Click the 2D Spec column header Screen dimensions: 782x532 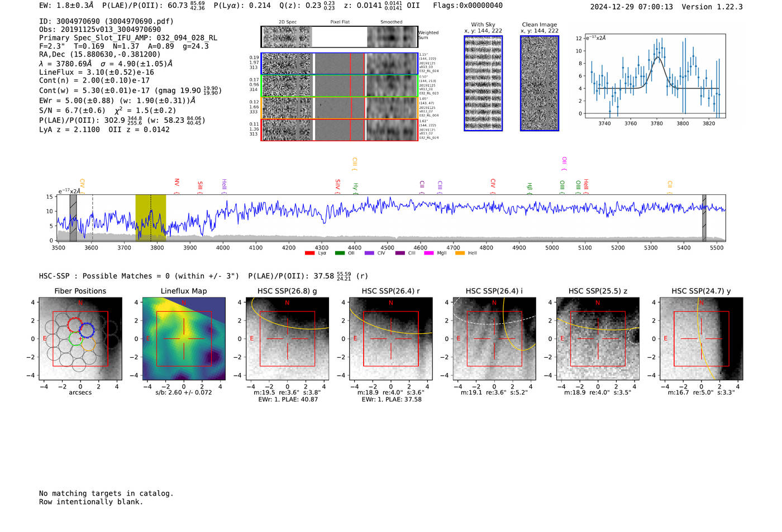(x=288, y=22)
